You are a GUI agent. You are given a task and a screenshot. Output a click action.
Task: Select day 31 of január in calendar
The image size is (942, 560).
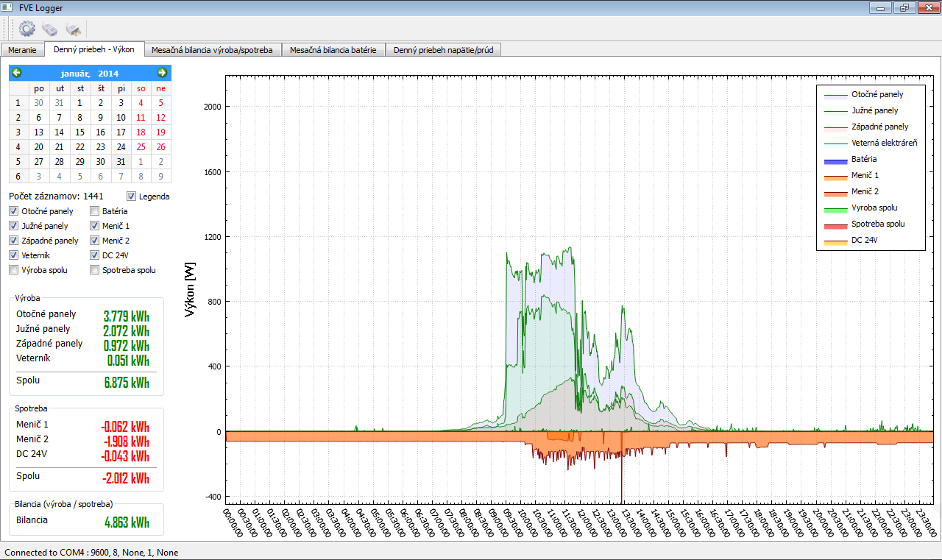pyautogui.click(x=121, y=162)
